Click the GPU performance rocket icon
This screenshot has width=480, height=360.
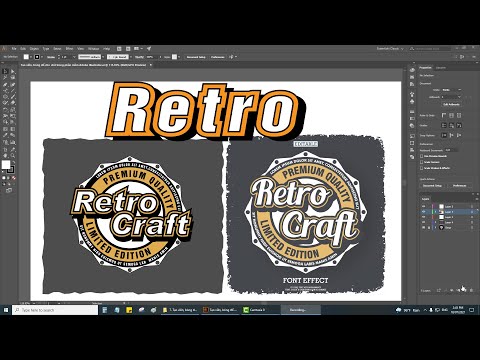click(149, 49)
